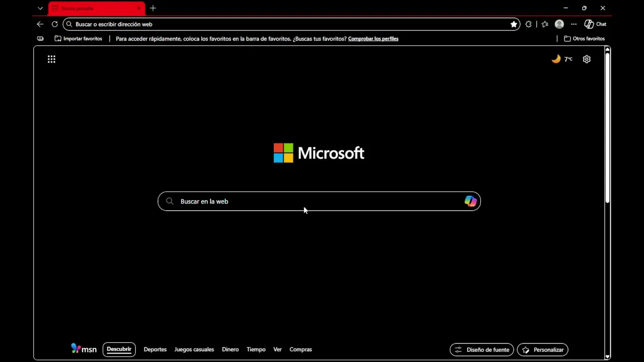
Task: Open the tab actions dropdown arrow
Action: point(40,8)
